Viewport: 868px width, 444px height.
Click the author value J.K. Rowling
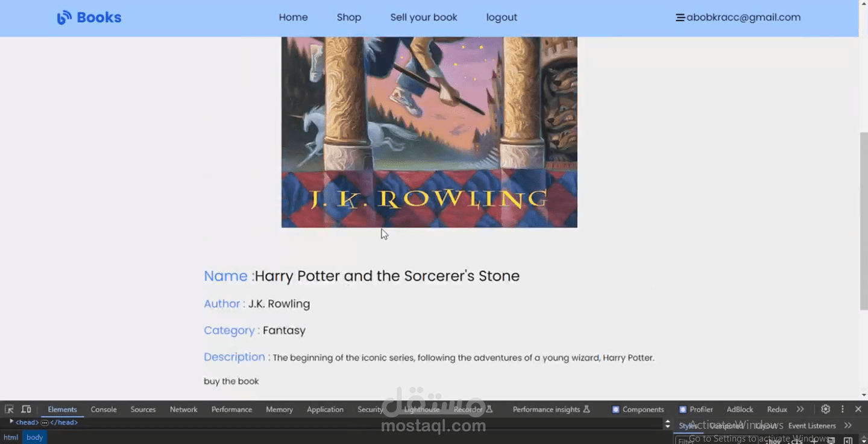coord(279,303)
